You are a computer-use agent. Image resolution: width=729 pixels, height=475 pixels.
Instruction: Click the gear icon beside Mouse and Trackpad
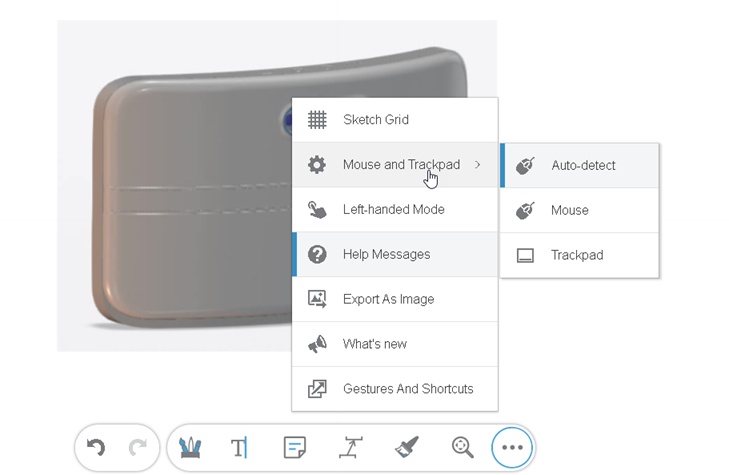pyautogui.click(x=317, y=165)
